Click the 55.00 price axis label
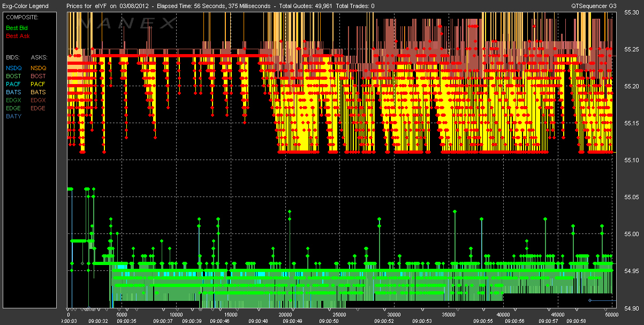The width and height of the screenshot is (644, 325). (x=632, y=235)
